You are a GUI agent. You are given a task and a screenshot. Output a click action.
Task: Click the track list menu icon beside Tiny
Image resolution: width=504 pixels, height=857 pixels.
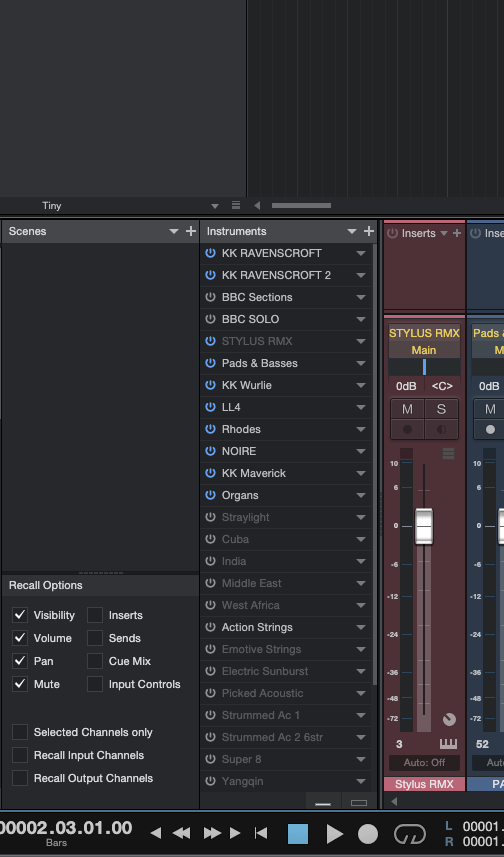[236, 206]
